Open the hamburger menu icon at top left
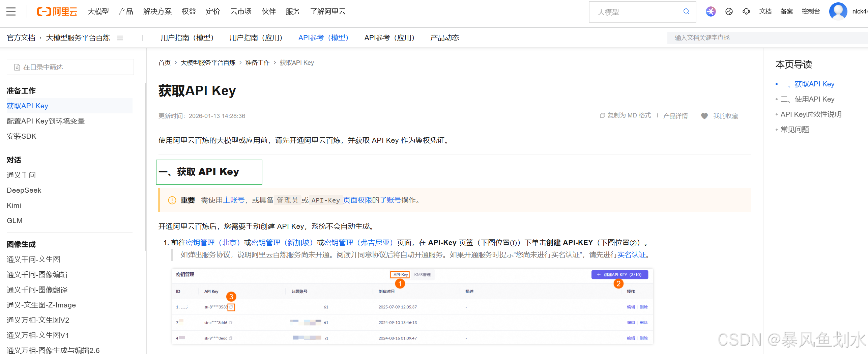Image resolution: width=868 pixels, height=354 pixels. tap(11, 11)
